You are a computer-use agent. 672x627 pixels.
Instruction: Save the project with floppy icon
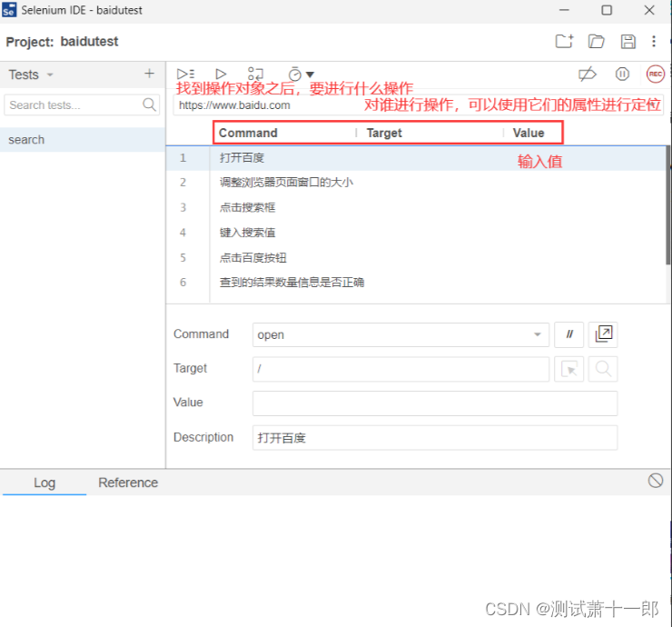628,41
